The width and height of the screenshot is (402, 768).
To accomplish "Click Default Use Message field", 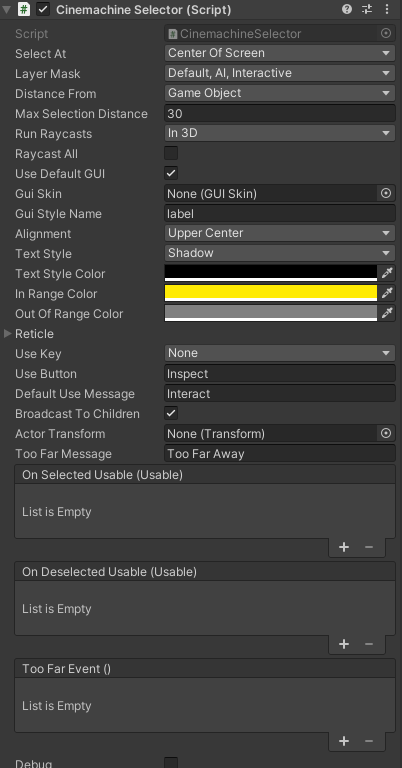I will (x=280, y=393).
